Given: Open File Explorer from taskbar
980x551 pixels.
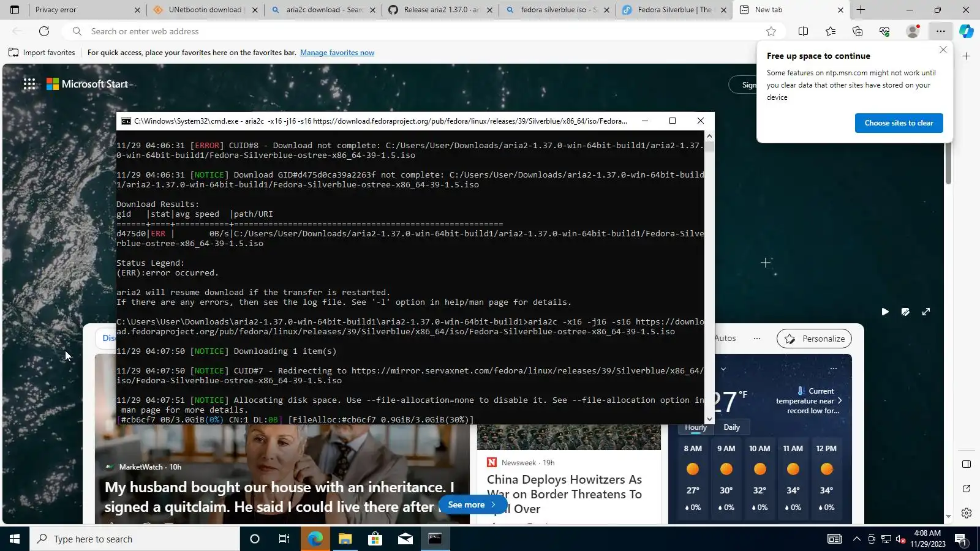Looking at the screenshot, I should click(345, 539).
